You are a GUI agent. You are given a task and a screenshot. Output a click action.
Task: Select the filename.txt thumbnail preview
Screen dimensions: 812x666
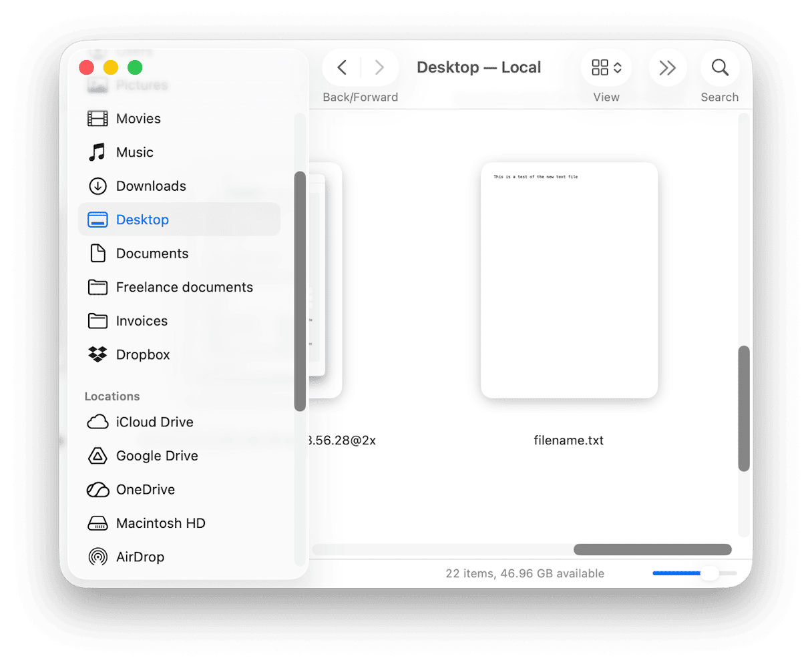[569, 280]
